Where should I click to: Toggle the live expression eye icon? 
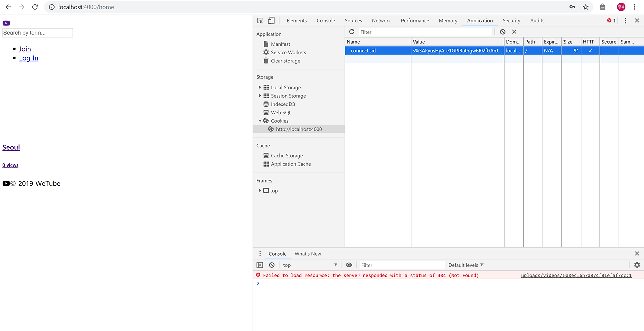(x=349, y=265)
